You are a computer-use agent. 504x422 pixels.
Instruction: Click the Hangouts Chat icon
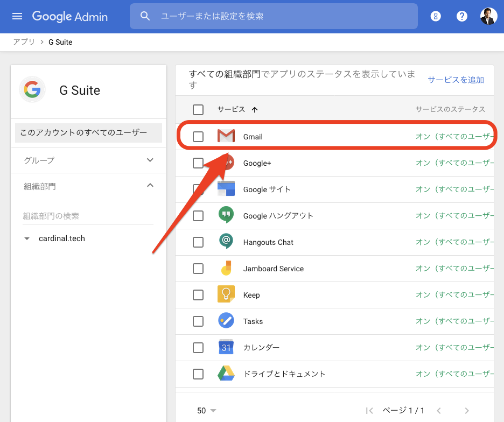click(226, 242)
